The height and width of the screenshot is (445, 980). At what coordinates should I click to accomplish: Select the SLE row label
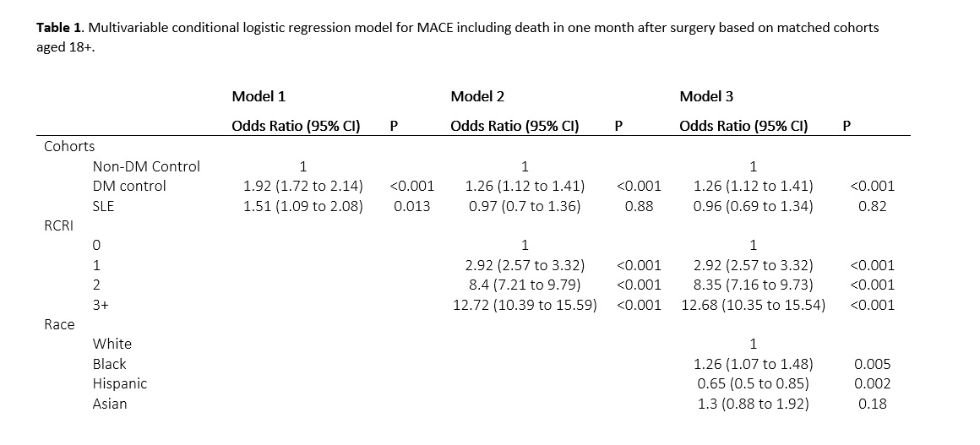[x=103, y=206]
